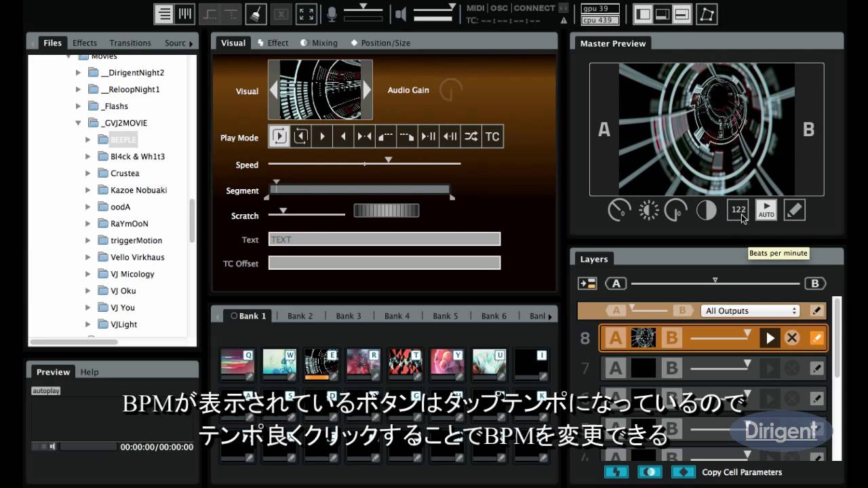Click the Master Preview pencil edit icon
The image size is (868, 488).
point(794,210)
